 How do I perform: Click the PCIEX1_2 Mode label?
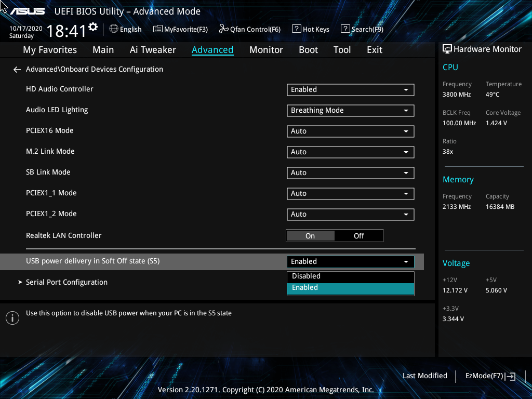click(51, 214)
